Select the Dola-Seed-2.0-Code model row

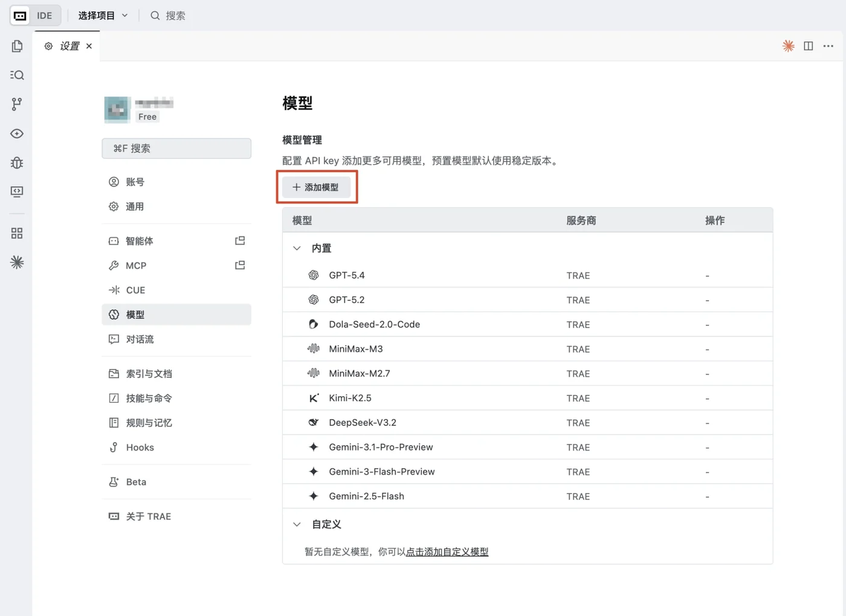click(x=528, y=324)
